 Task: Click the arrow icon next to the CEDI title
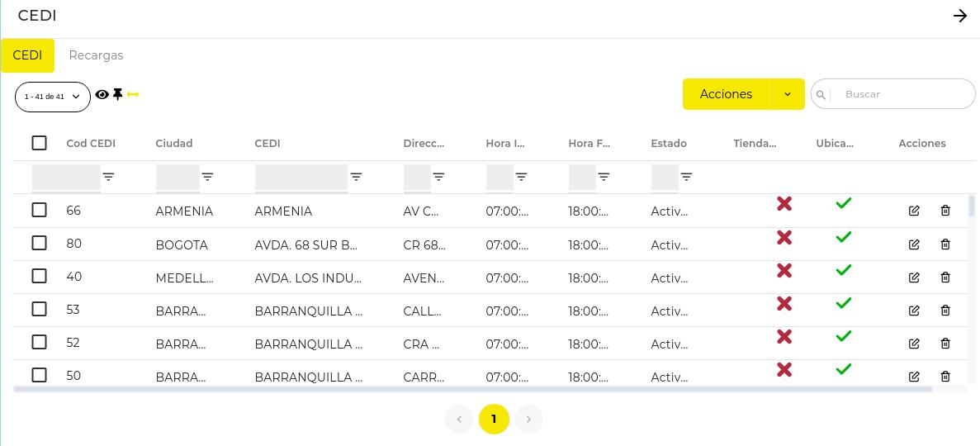(x=959, y=17)
